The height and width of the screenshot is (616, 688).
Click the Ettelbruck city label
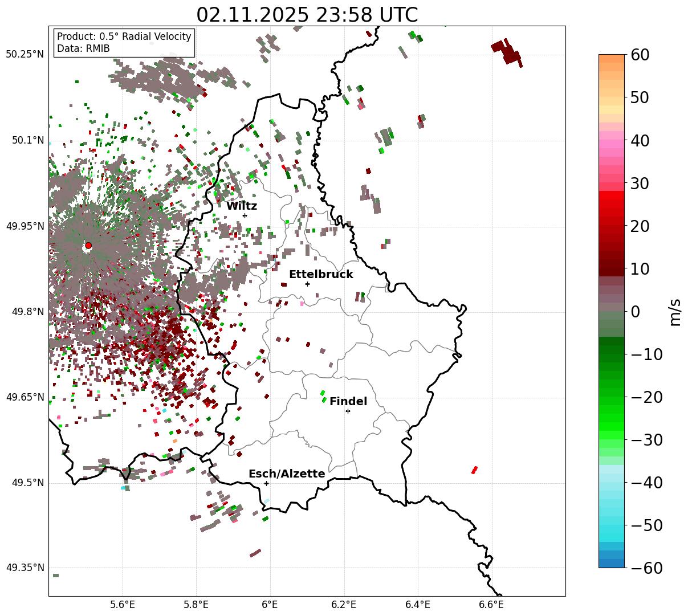coord(321,275)
